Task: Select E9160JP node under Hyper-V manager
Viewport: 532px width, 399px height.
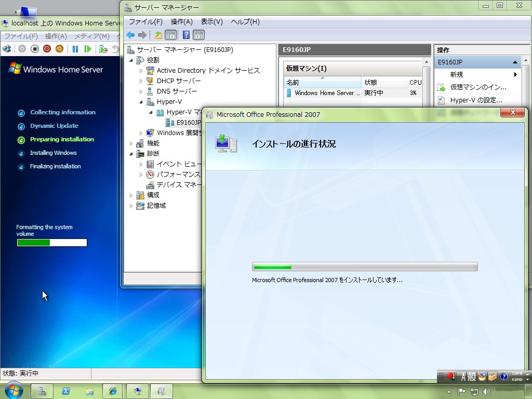Action: pyautogui.click(x=189, y=123)
